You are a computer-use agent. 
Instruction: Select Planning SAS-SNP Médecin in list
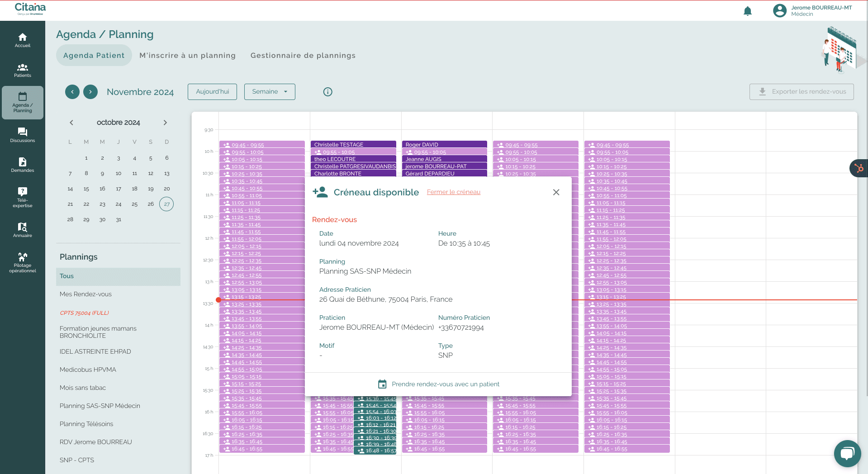click(x=118, y=406)
